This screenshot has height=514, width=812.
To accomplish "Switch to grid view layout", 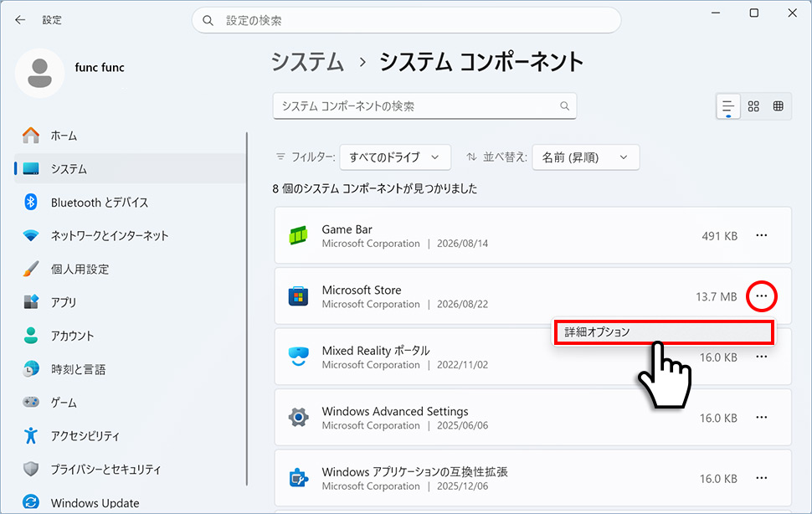I will 753,106.
